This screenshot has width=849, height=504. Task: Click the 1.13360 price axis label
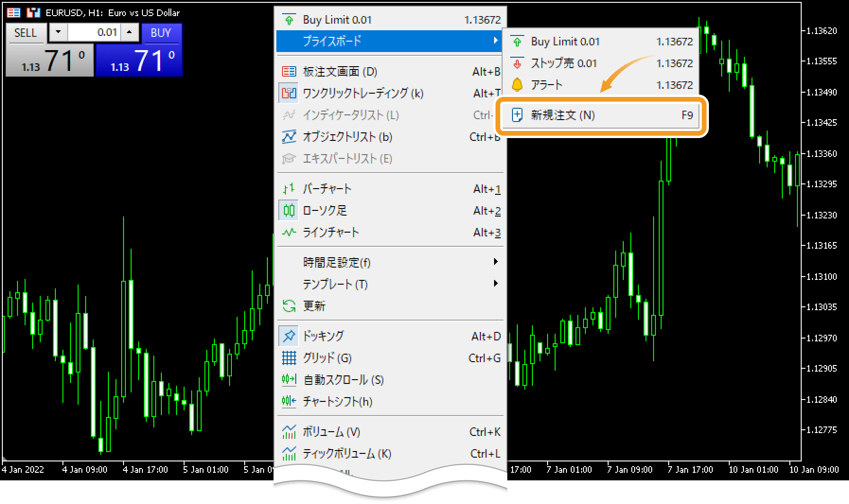pos(821,154)
